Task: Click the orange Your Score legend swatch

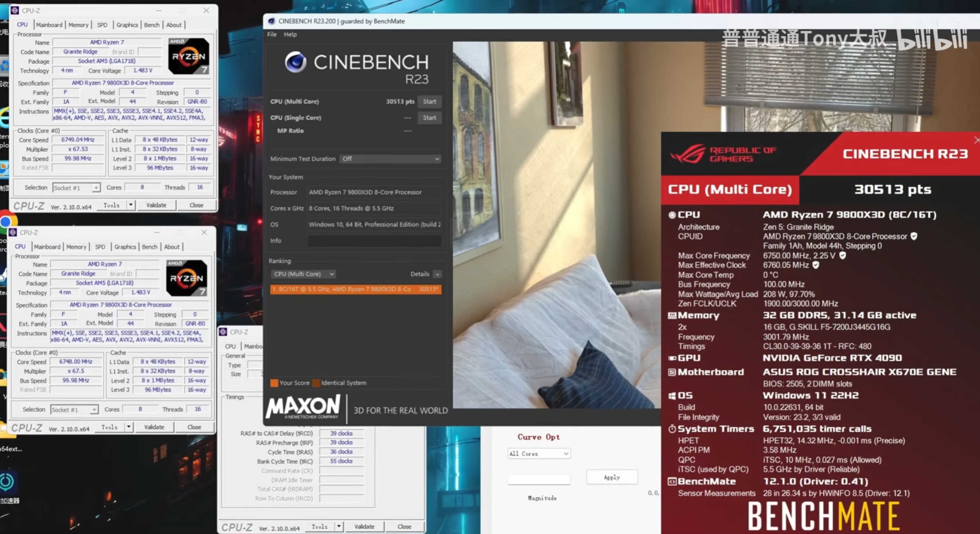Action: pos(274,383)
